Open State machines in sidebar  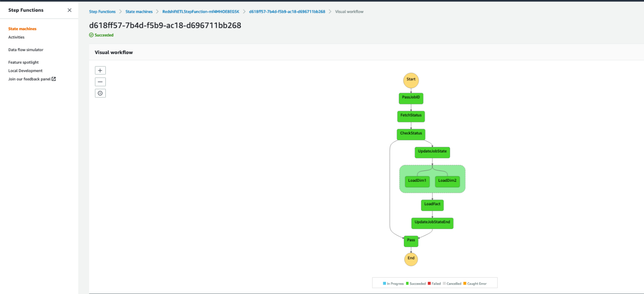(23, 29)
